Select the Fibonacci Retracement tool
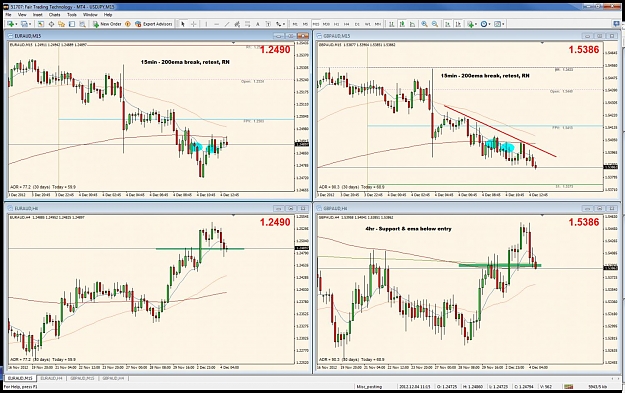This screenshot has width=625, height=393. [x=248, y=24]
